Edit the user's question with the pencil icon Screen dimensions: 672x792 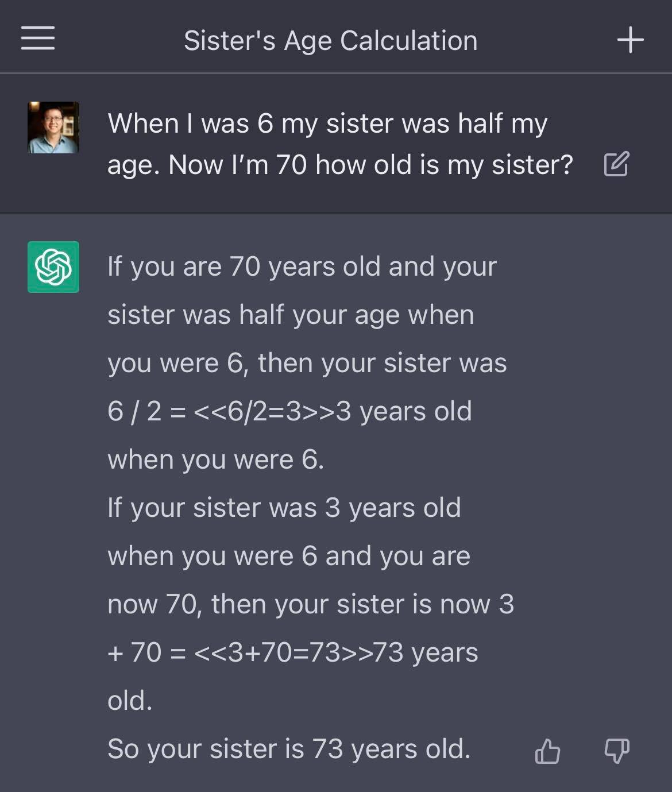pyautogui.click(x=616, y=164)
